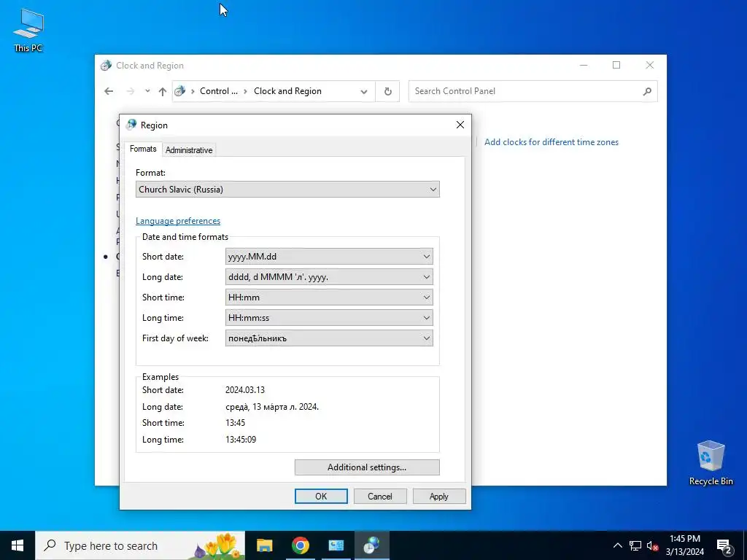Image resolution: width=747 pixels, height=560 pixels.
Task: Confirm with the OK button
Action: pyautogui.click(x=321, y=496)
